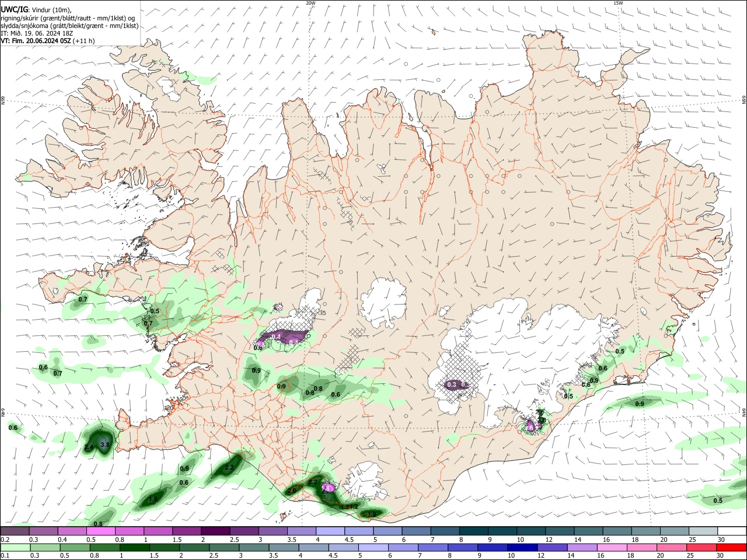Screen dimensions: 747x560
Task: Click the 66N latitude label on right edge
Action: [744, 101]
